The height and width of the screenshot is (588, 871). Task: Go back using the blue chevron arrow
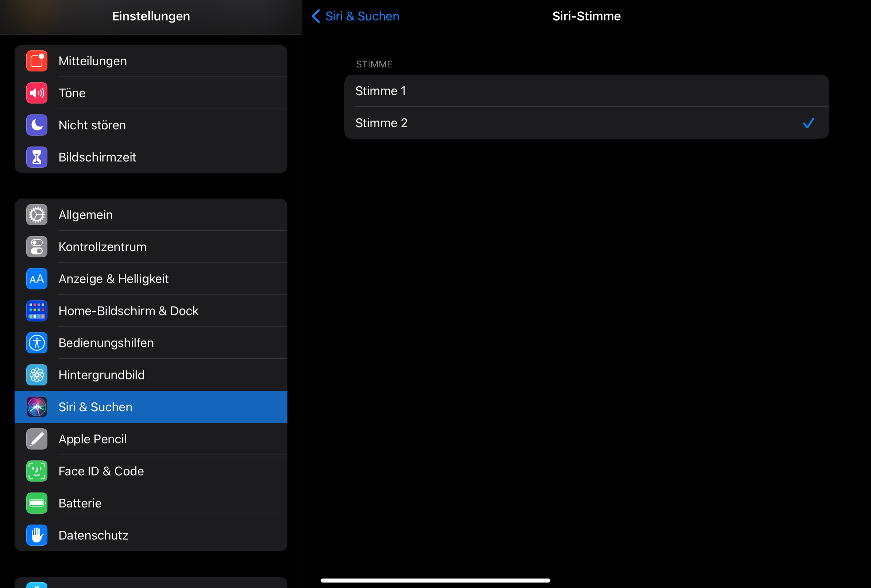pos(316,16)
